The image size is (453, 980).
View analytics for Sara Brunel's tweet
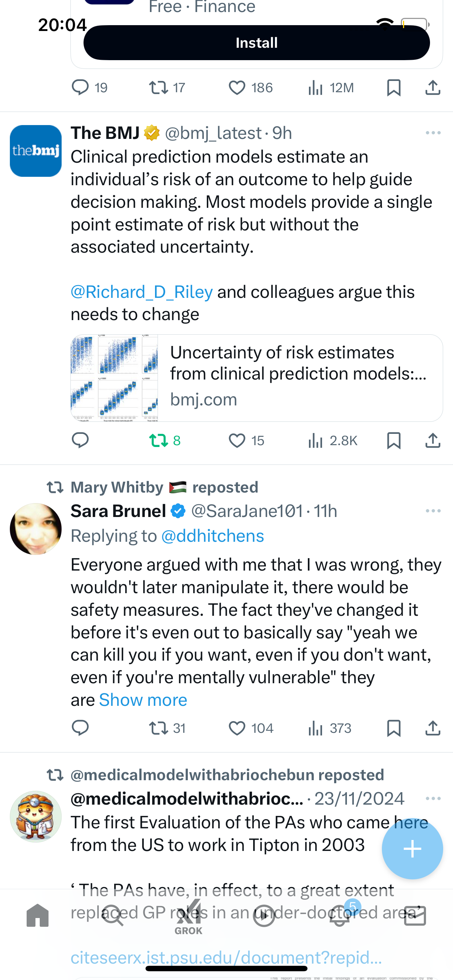coord(330,728)
